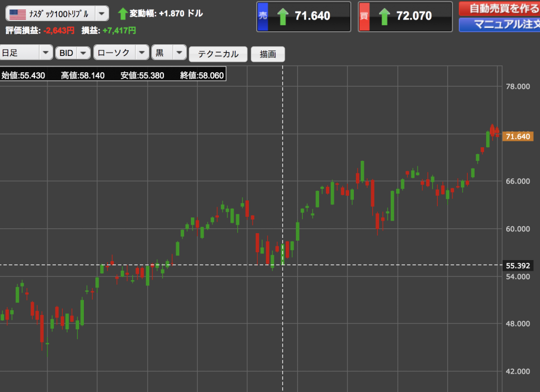540x392 pixels.
Task: Click the 54.000 price axis label
Action: tap(518, 276)
